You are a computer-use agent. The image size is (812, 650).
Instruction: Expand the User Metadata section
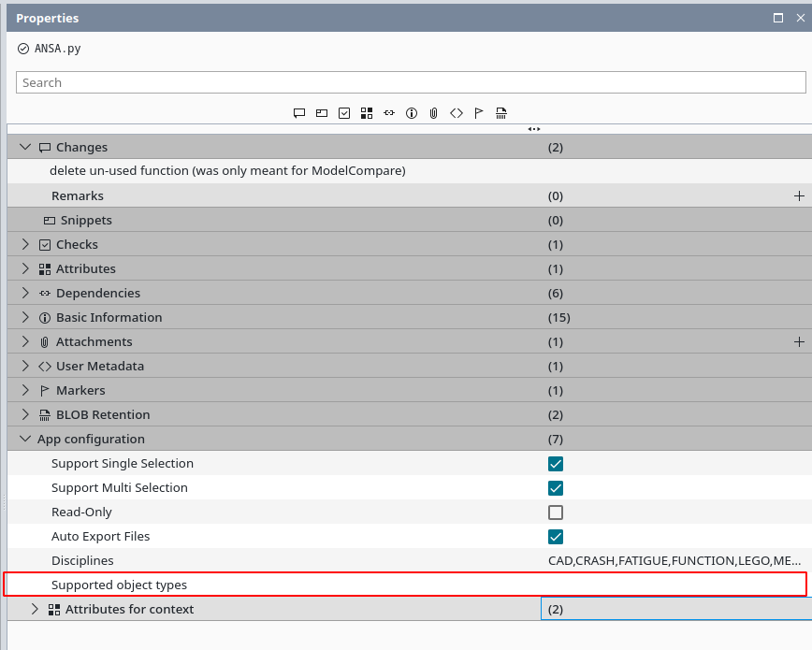(25, 366)
